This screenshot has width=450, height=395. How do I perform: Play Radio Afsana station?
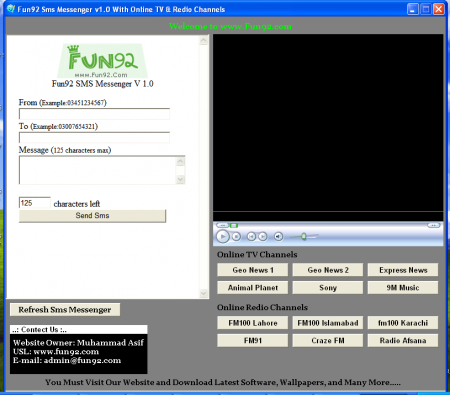pos(403,341)
